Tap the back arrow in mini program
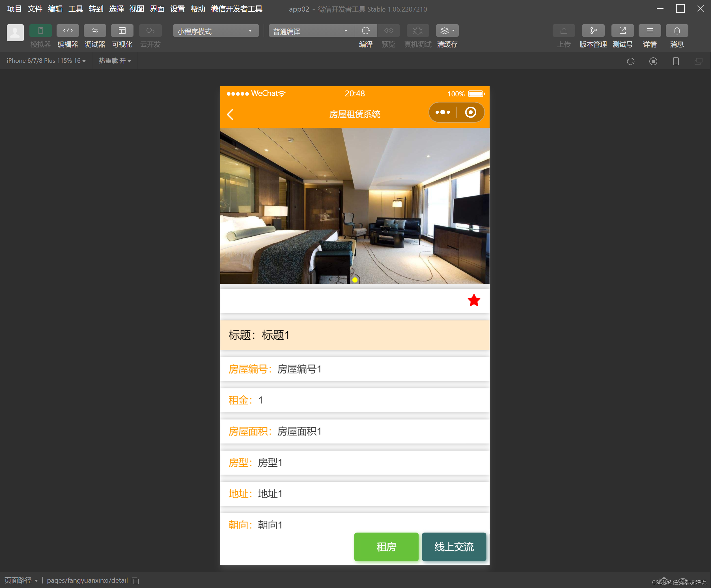 pyautogui.click(x=230, y=114)
